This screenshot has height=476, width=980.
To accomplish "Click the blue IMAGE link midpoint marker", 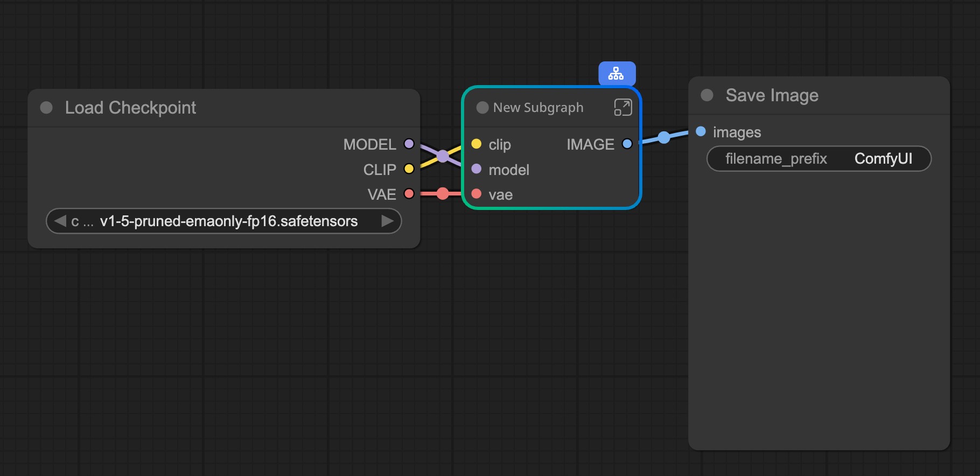I will [664, 137].
